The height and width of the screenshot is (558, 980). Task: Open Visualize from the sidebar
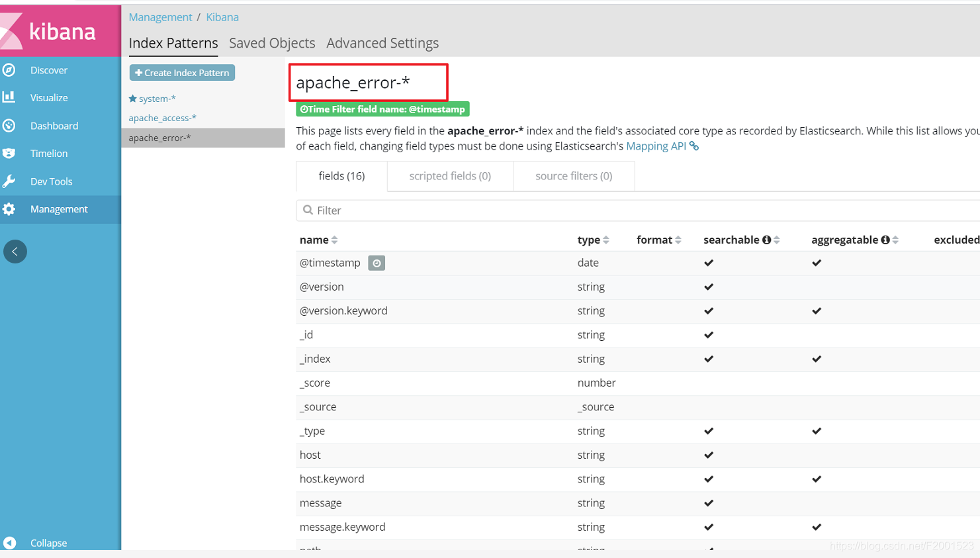(49, 98)
